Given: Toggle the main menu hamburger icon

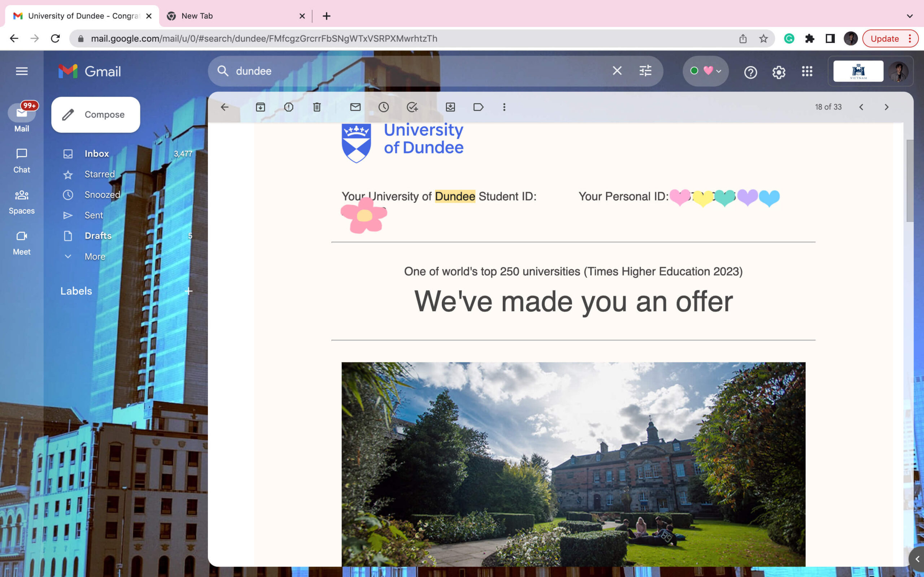Looking at the screenshot, I should coord(22,71).
